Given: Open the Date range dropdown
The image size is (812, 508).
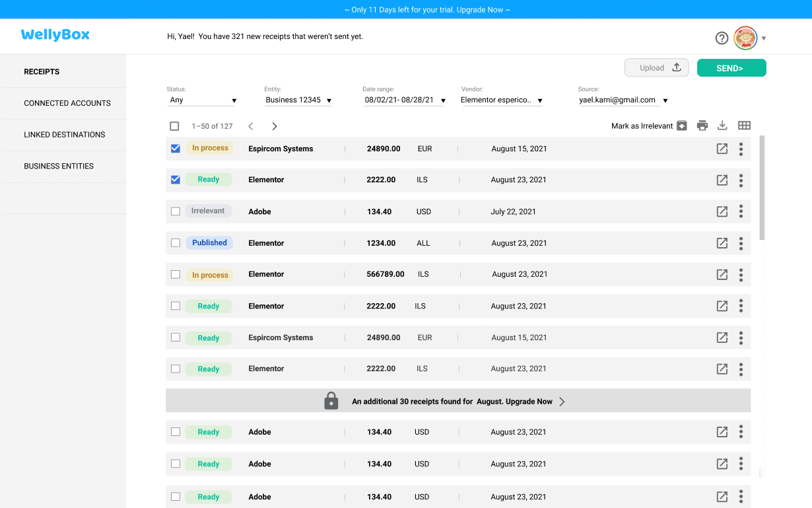Looking at the screenshot, I should (x=405, y=100).
